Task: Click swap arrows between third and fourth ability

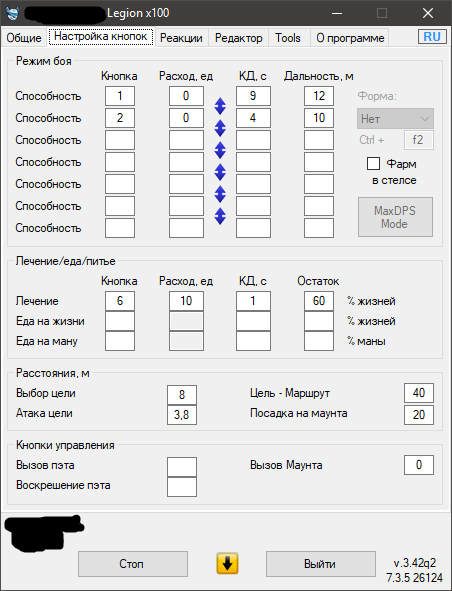Action: (x=220, y=150)
